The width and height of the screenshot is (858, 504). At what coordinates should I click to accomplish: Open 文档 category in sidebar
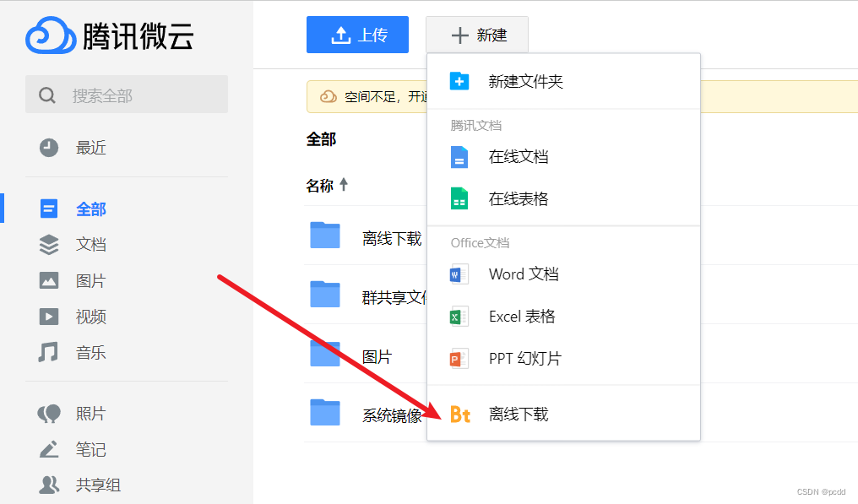(91, 244)
